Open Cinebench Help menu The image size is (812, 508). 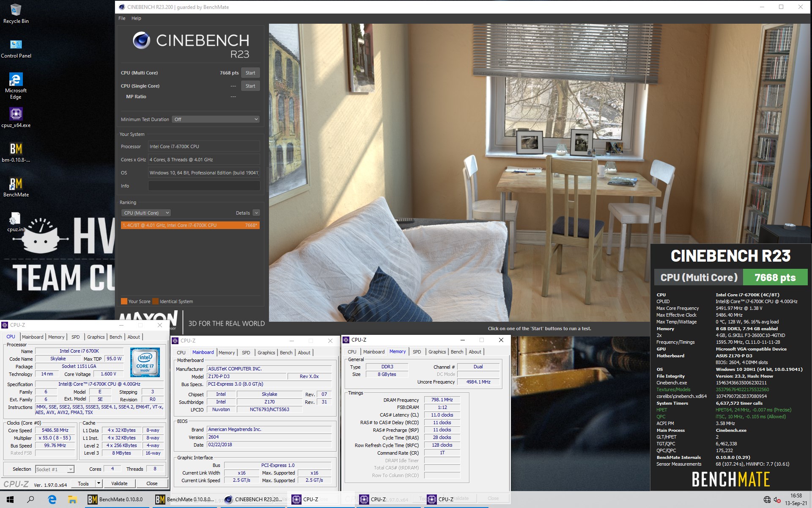coord(136,18)
